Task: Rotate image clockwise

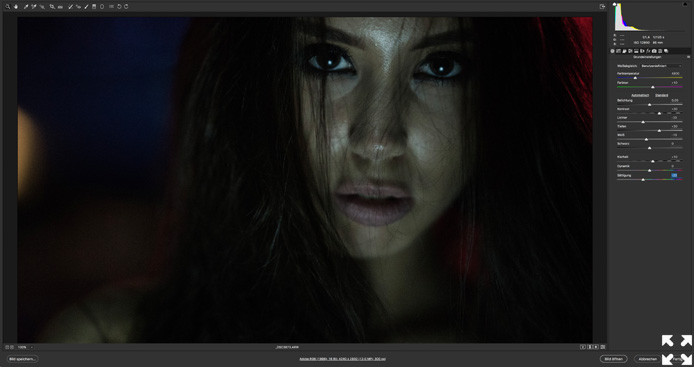Action: click(x=126, y=7)
